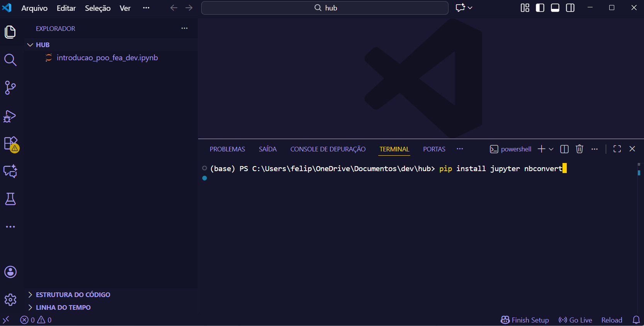This screenshot has width=644, height=326.
Task: Open the Manage gear menu
Action: point(10,300)
